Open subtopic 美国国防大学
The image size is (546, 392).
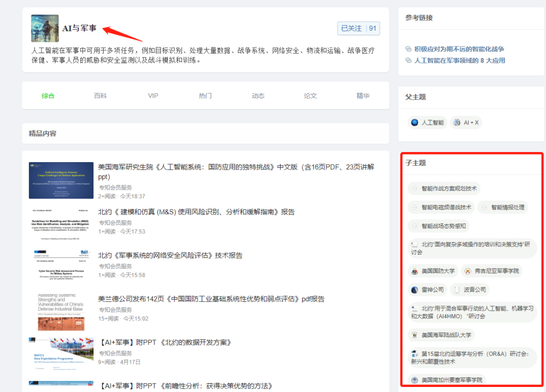[433, 271]
